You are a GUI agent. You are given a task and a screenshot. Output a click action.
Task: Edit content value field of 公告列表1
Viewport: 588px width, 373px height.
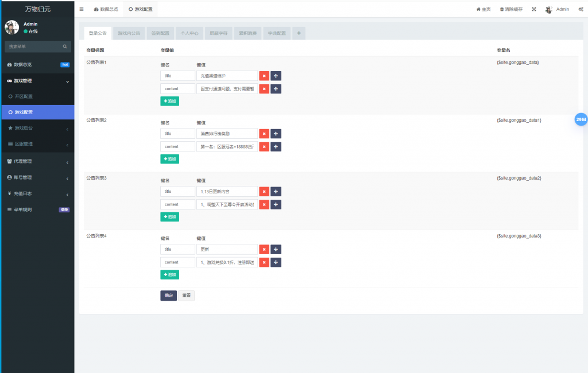227,89
